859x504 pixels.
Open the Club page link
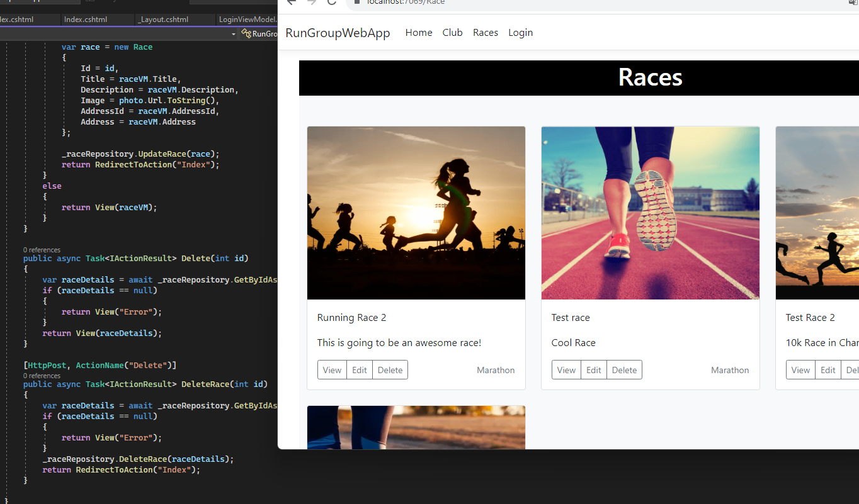click(452, 33)
